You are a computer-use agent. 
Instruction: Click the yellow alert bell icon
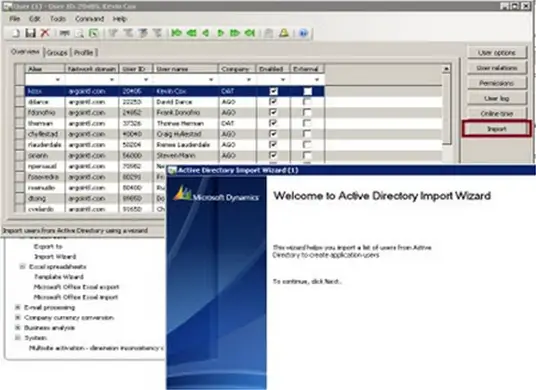pos(284,33)
